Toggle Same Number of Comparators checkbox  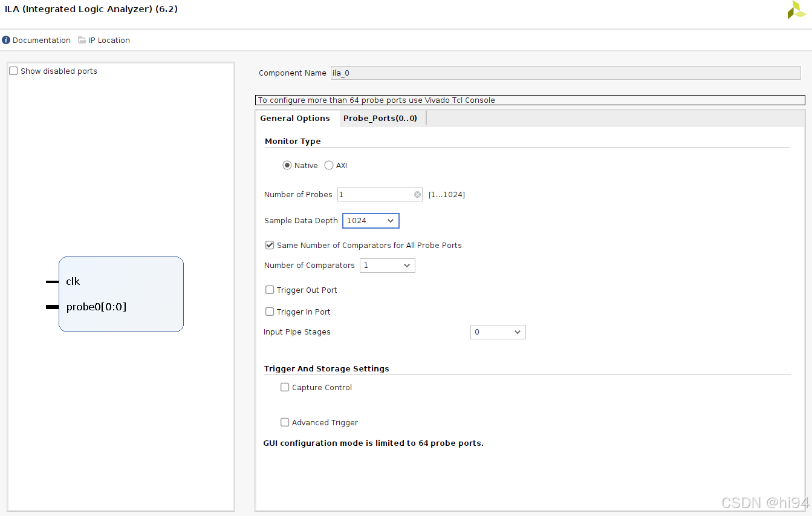pos(270,245)
